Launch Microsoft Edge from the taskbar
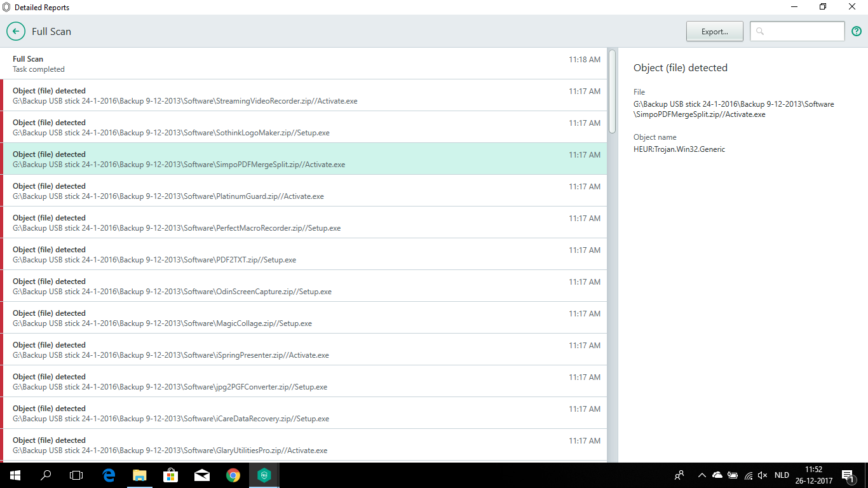The width and height of the screenshot is (868, 488). pos(109,475)
